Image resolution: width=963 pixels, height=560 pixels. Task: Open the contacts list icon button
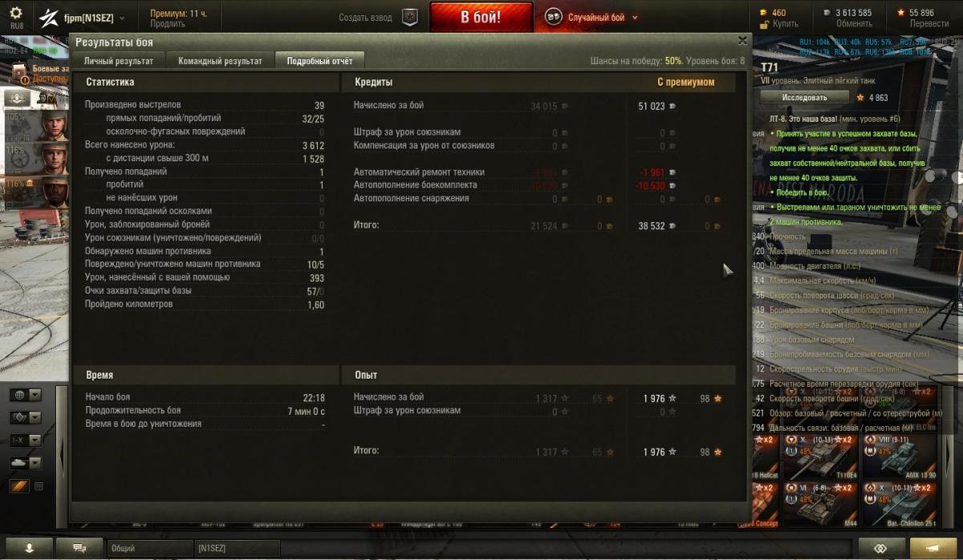pyautogui.click(x=29, y=548)
